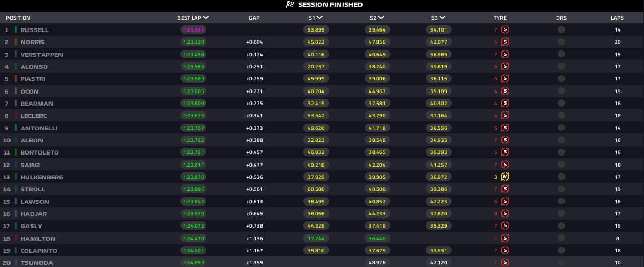This screenshot has height=267, width=644.
Task: Click Norris's soft tyre icon
Action: point(505,42)
